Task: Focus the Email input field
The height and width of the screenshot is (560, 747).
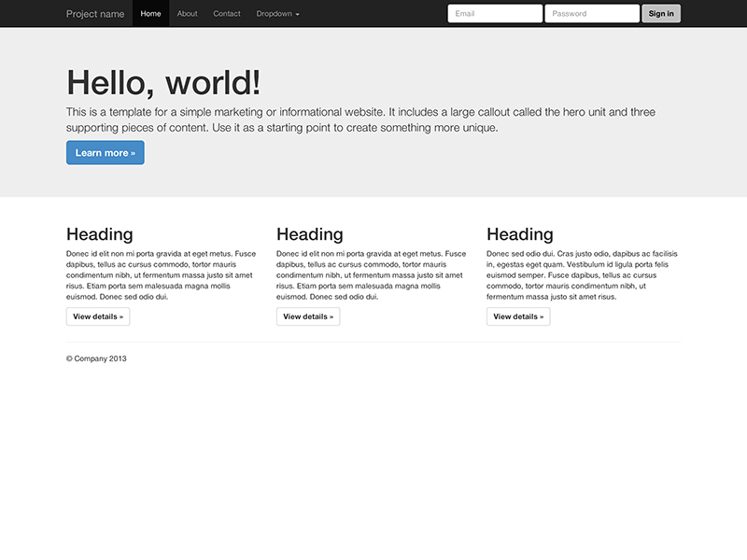Action: (x=495, y=14)
